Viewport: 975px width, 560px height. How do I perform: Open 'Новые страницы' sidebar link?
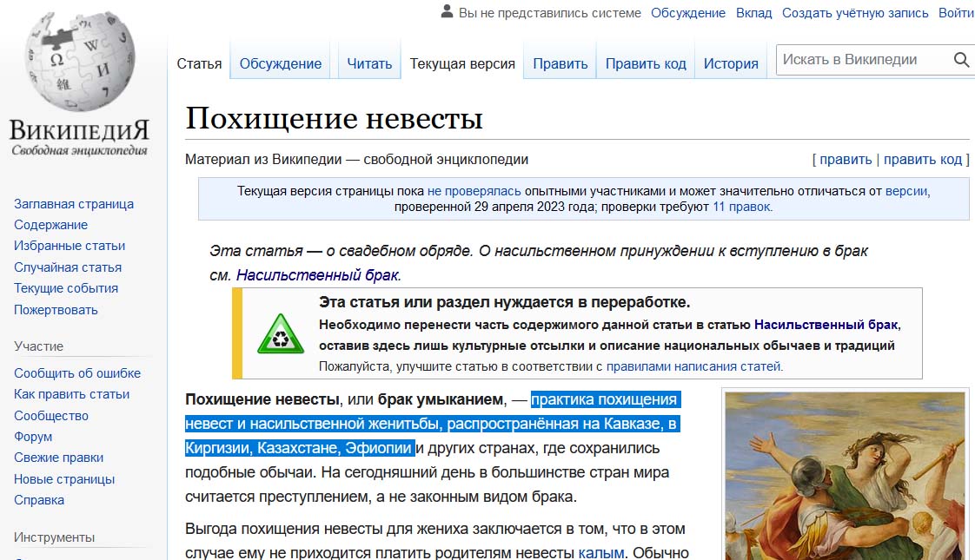point(64,479)
